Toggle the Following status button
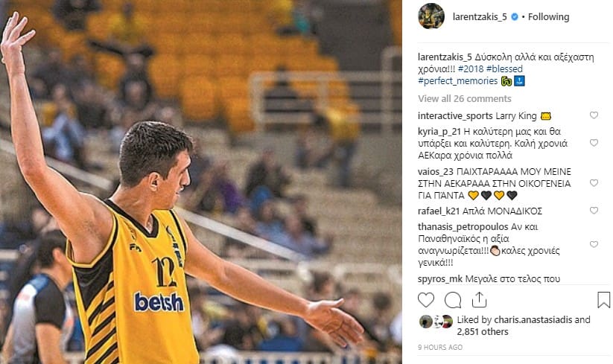 548,17
